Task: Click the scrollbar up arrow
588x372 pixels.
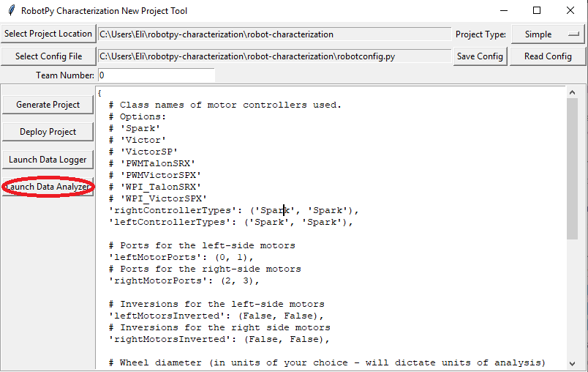Action: click(572, 92)
